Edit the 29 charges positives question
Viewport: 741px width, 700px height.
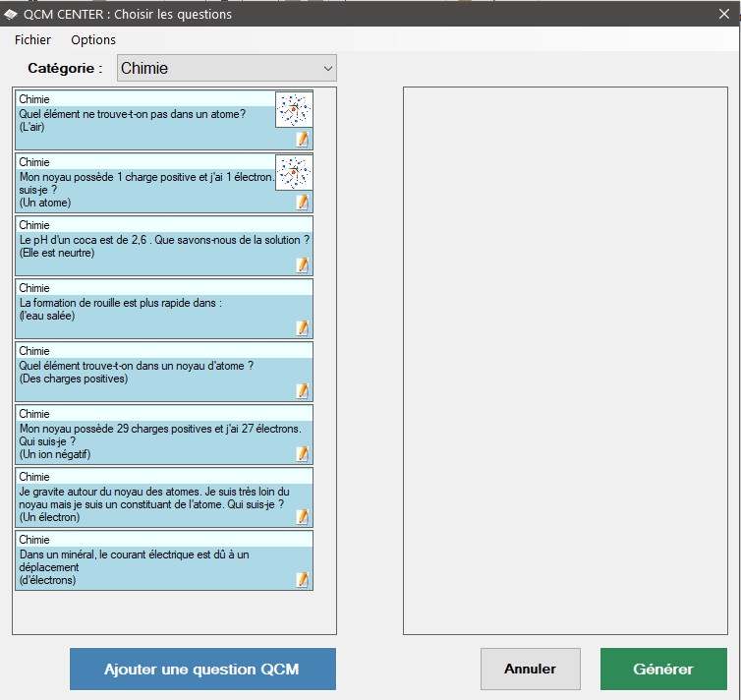(303, 454)
